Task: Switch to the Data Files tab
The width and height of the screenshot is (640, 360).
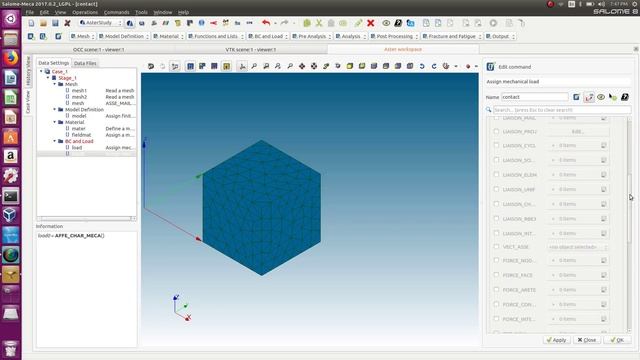Action: click(85, 63)
